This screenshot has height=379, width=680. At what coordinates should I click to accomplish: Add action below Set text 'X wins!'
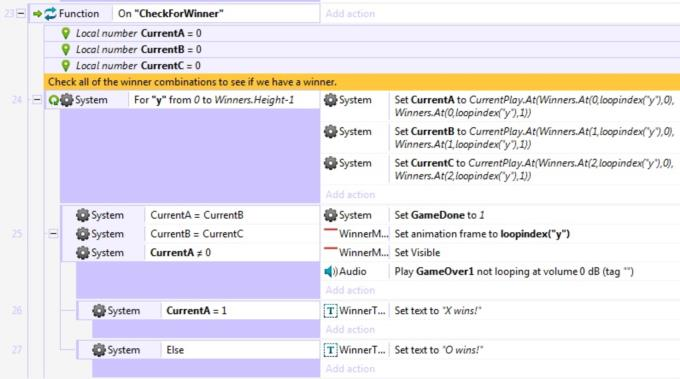pos(350,330)
